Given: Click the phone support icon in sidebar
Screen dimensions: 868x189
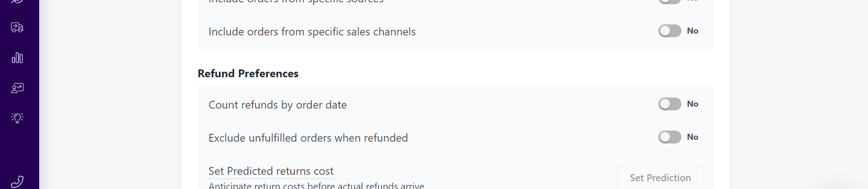Looking at the screenshot, I should pos(17,182).
